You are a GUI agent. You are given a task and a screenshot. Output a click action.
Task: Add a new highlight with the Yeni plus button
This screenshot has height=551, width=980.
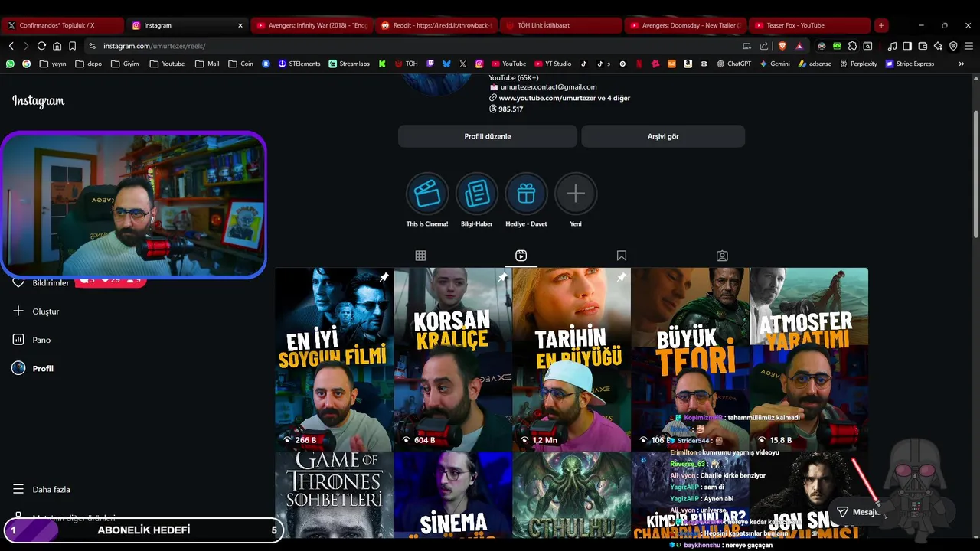(576, 194)
